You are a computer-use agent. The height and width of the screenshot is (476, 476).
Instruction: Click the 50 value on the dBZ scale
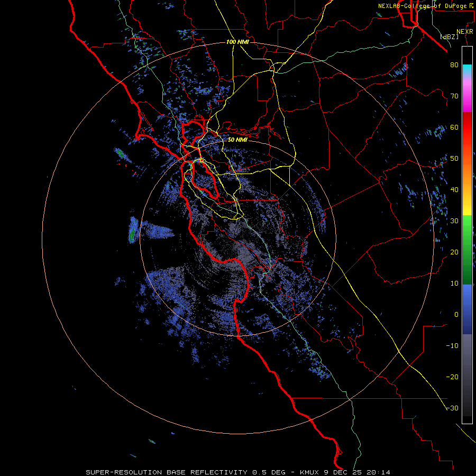point(454,159)
